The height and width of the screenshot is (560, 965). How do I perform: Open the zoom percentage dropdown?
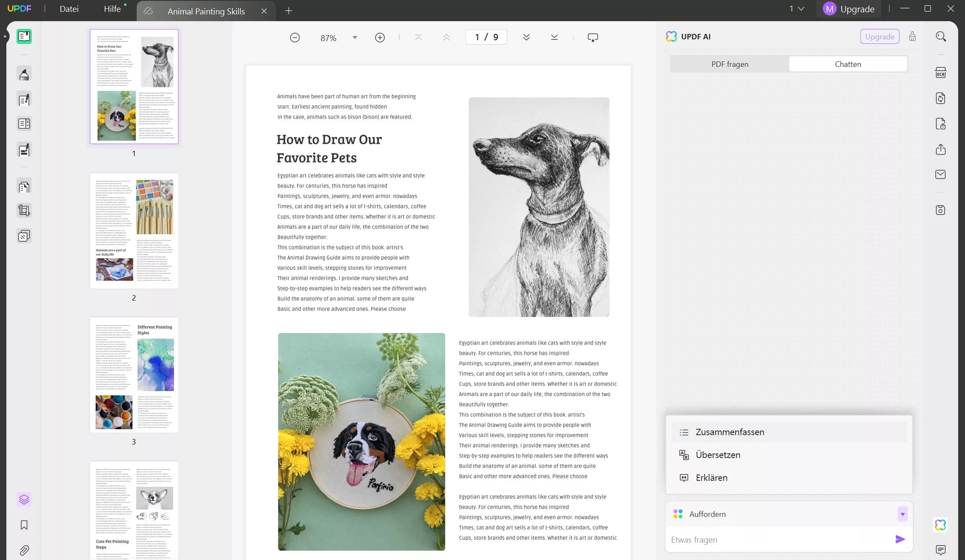tap(355, 38)
